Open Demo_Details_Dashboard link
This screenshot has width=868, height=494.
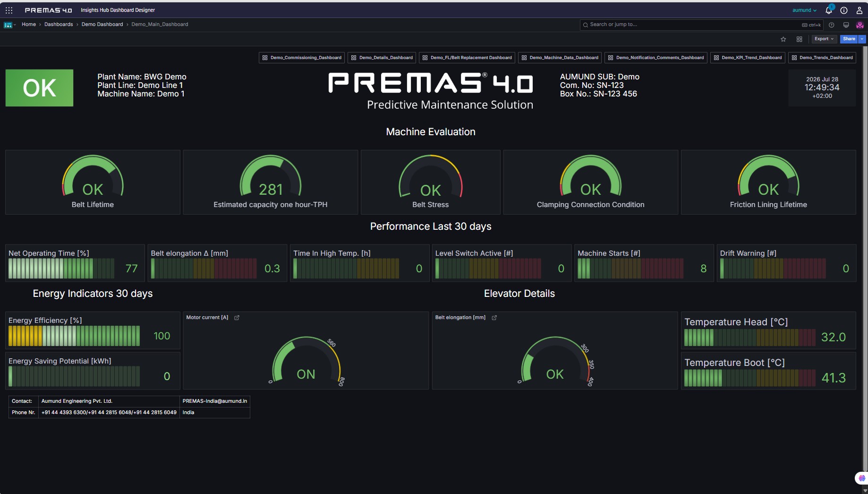click(382, 58)
